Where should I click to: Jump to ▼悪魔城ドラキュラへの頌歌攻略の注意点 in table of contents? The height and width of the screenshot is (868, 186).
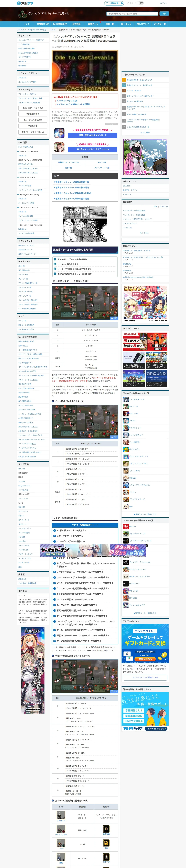point(72,193)
